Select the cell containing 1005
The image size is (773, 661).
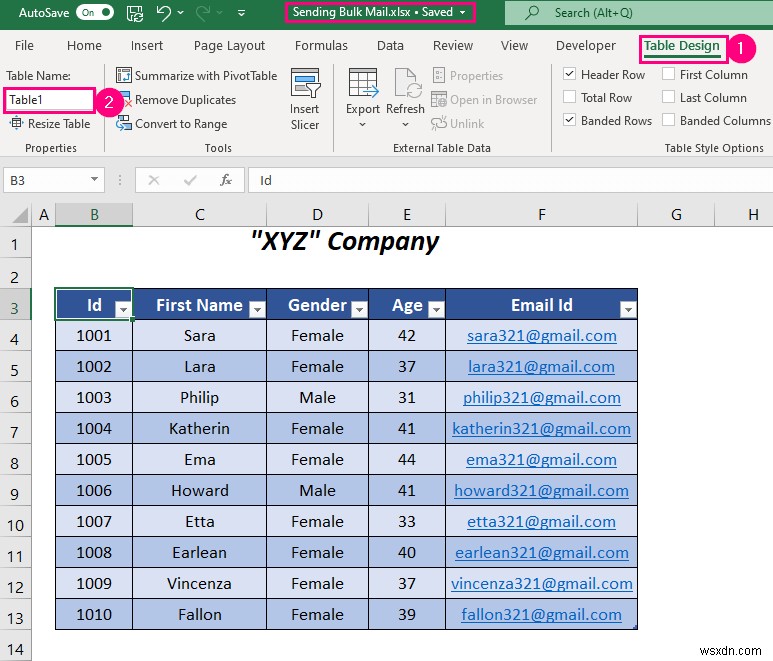[94, 459]
